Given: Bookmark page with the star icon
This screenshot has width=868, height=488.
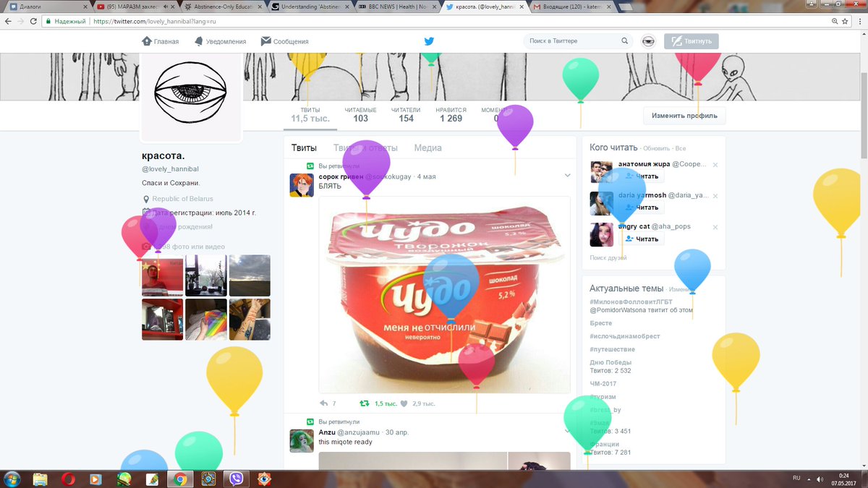Looking at the screenshot, I should coord(844,22).
